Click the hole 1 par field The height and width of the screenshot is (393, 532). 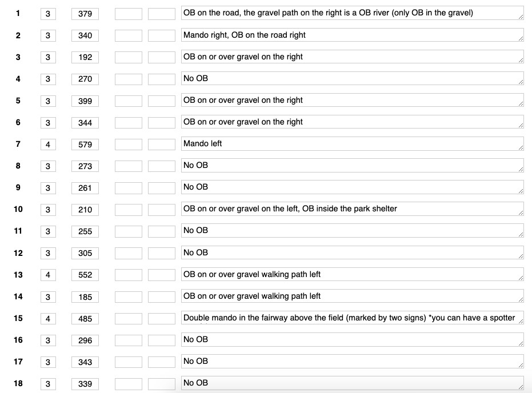[x=48, y=14]
